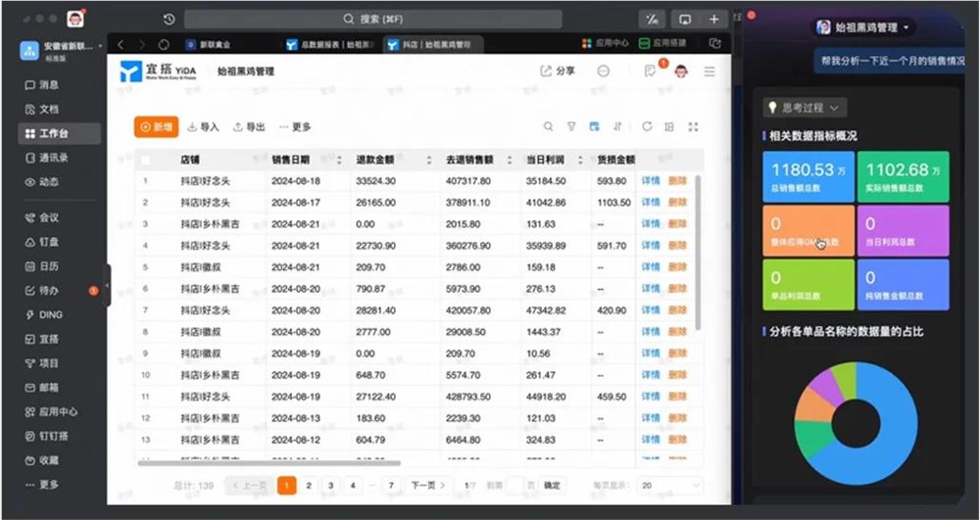Open the table sort icon in toolbar
Image resolution: width=980 pixels, height=520 pixels.
617,126
